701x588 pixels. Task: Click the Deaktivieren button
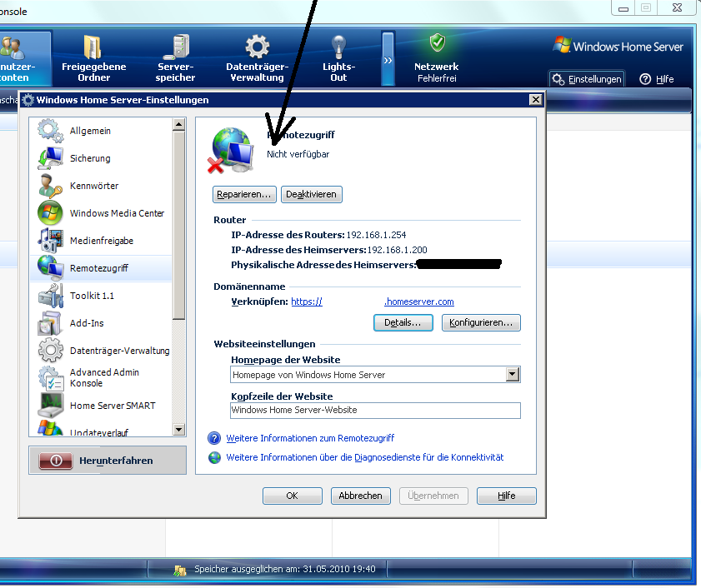[x=311, y=194]
